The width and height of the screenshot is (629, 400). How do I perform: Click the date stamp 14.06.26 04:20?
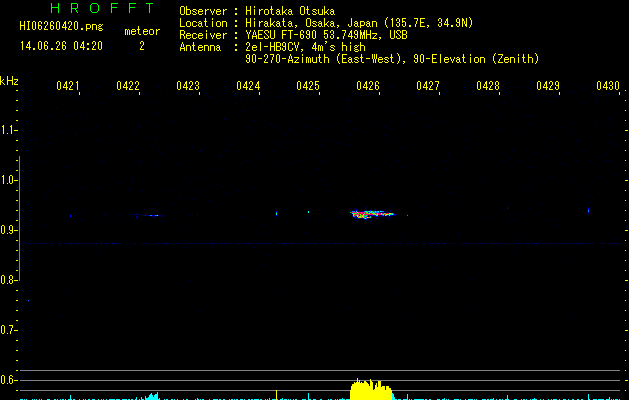(61, 46)
